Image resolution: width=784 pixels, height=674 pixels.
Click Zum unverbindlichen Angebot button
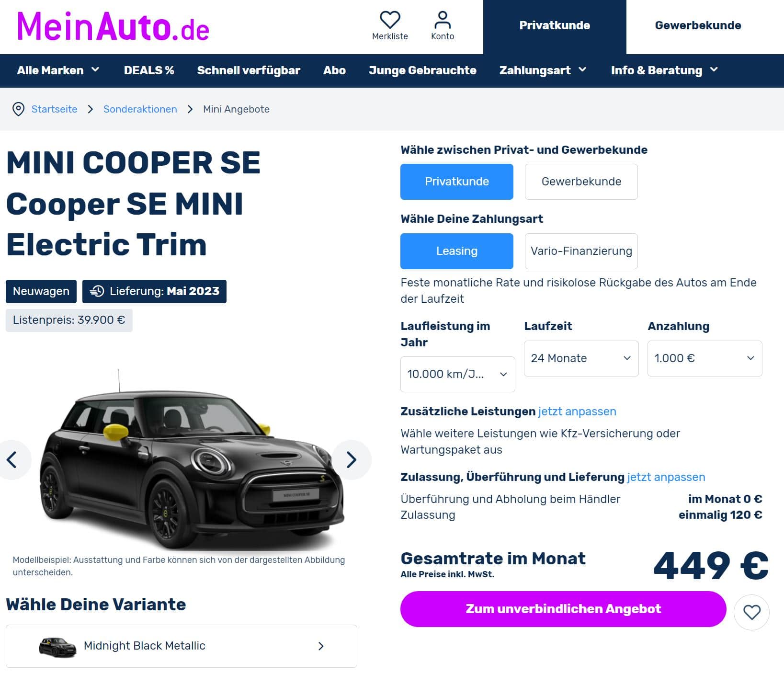click(563, 609)
